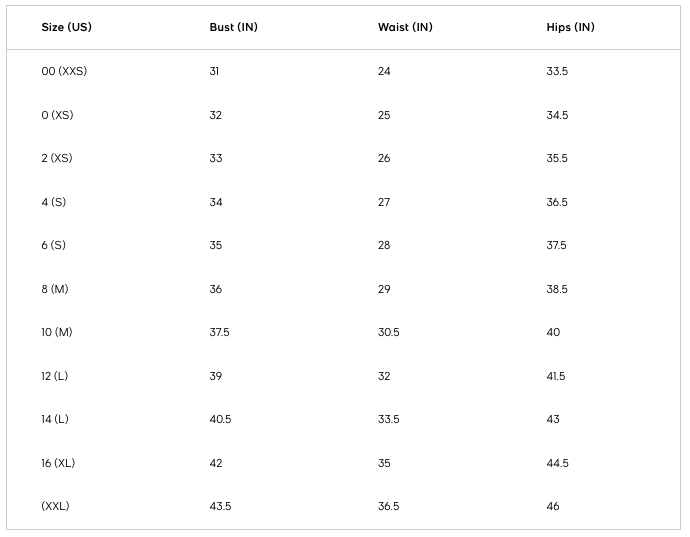The height and width of the screenshot is (537, 690).
Task: Click the Size (US) column header
Action: pyautogui.click(x=66, y=27)
